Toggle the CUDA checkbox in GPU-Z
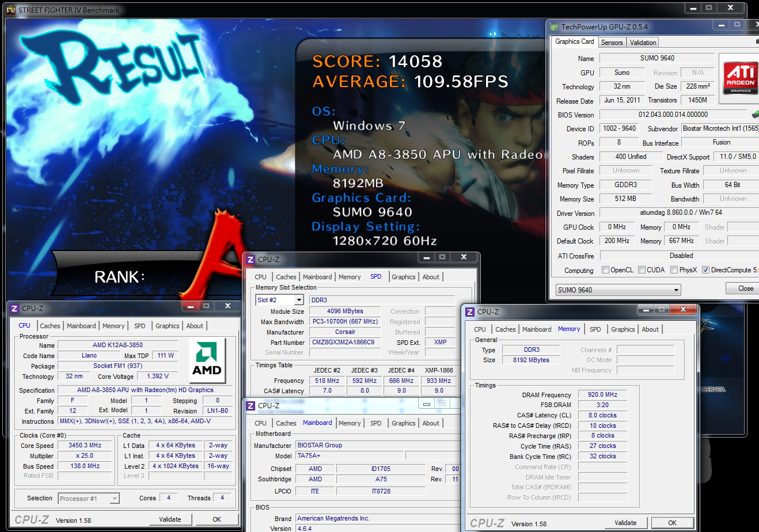 642,270
